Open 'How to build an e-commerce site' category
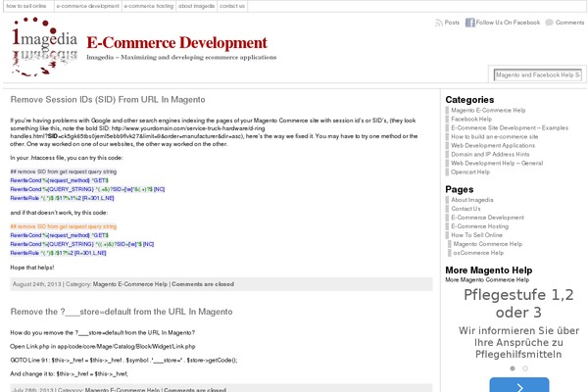The height and width of the screenshot is (392, 588). point(494,136)
